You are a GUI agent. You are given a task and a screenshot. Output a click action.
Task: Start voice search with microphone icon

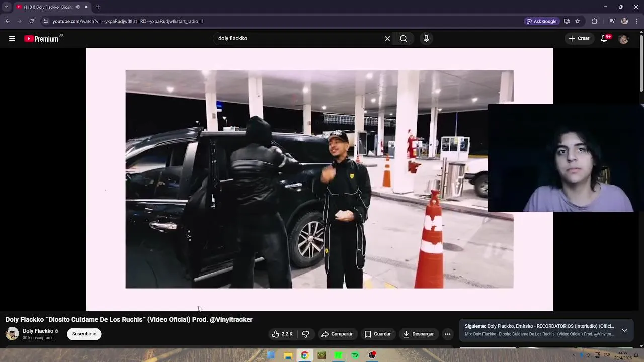tap(426, 38)
